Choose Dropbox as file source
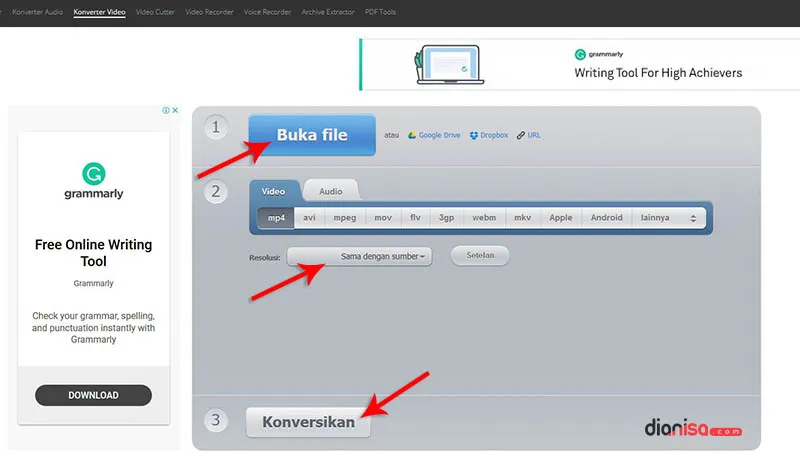 click(494, 135)
